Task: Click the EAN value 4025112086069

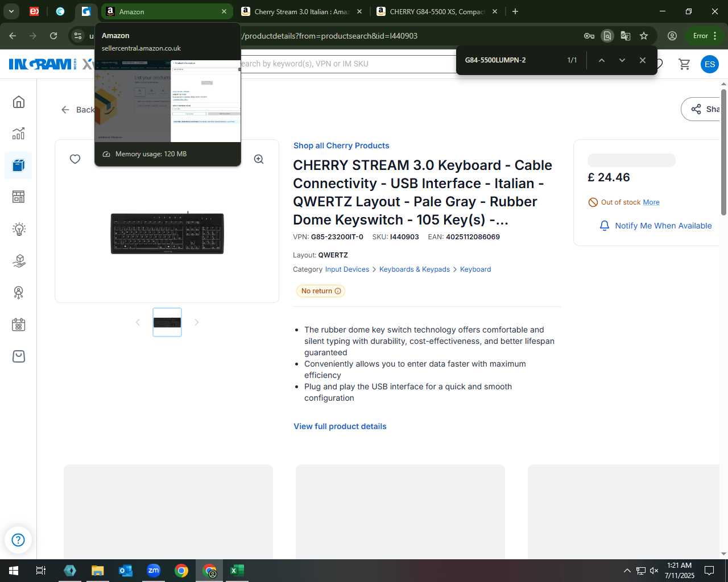Action: pos(473,237)
